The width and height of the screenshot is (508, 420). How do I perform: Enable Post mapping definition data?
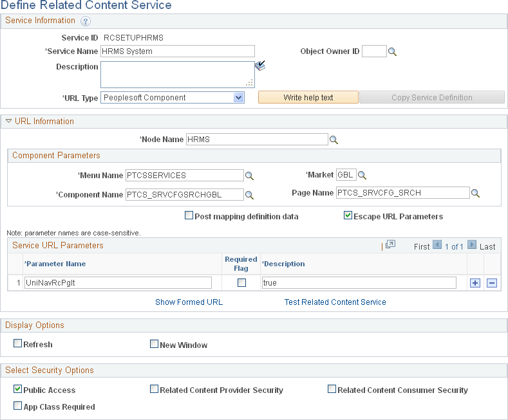click(189, 216)
